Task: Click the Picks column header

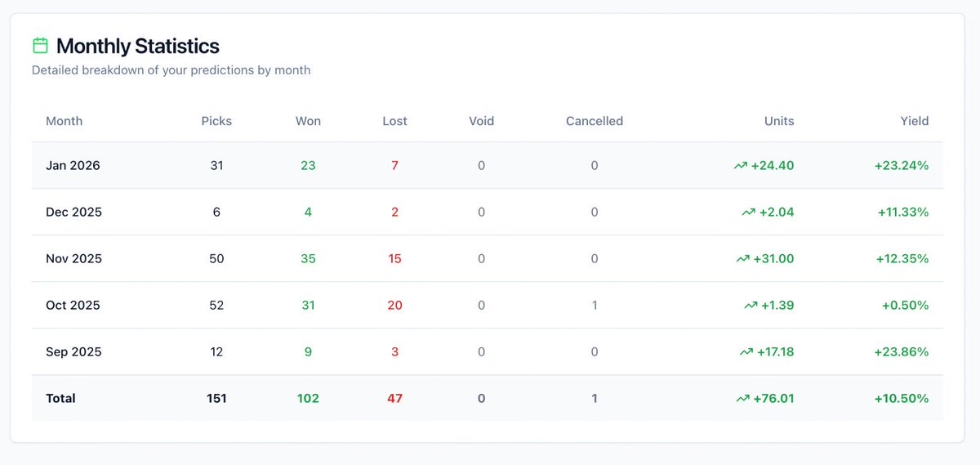Action: [x=216, y=121]
